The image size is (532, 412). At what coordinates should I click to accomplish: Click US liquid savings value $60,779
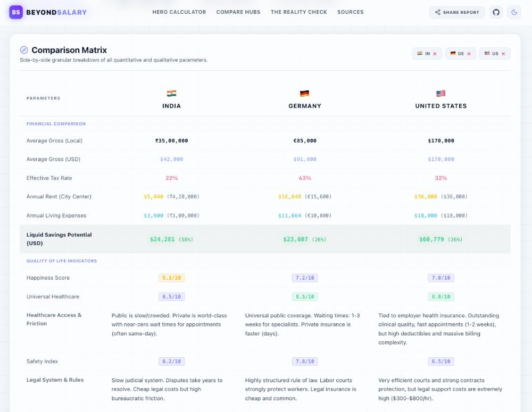431,239
